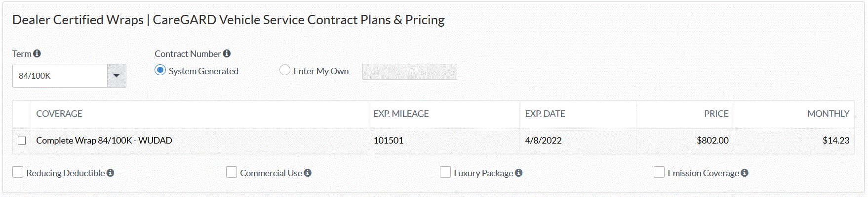Open the Term dropdown arrow

coord(117,76)
